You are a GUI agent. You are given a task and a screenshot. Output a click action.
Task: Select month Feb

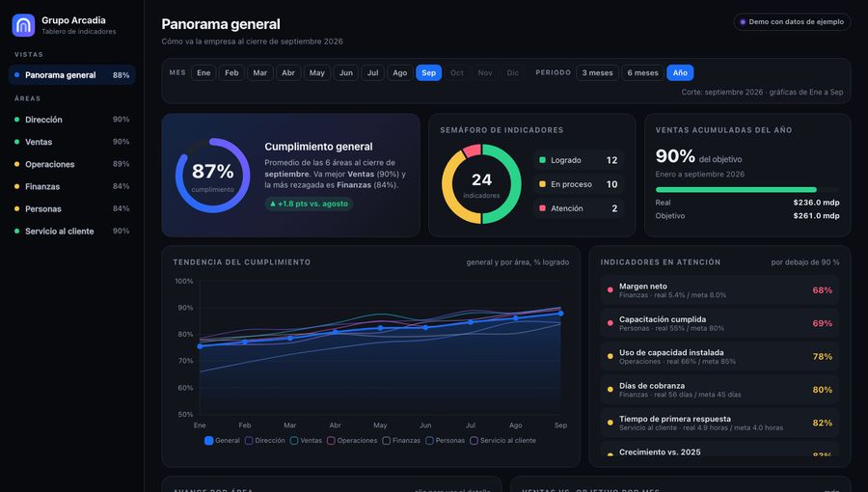231,72
